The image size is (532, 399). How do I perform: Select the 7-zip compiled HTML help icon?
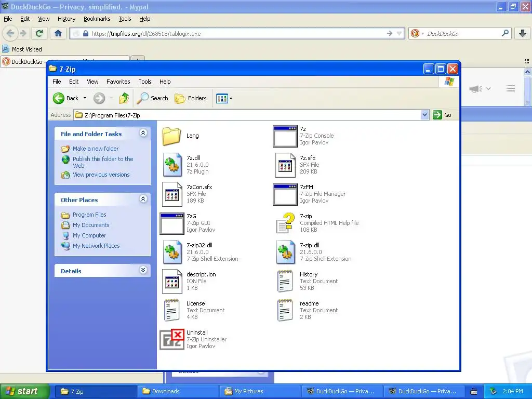coord(285,223)
